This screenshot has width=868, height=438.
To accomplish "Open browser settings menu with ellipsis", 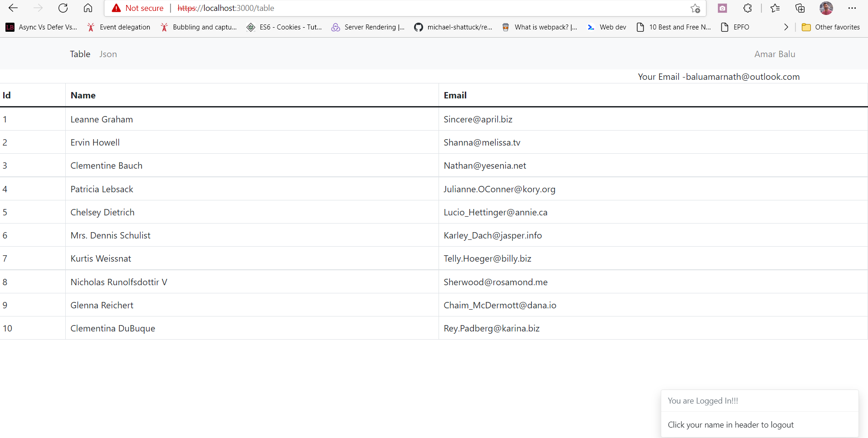I will [853, 8].
